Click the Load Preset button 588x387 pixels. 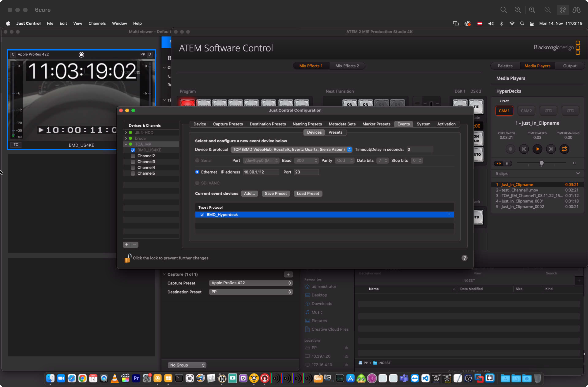pos(308,193)
